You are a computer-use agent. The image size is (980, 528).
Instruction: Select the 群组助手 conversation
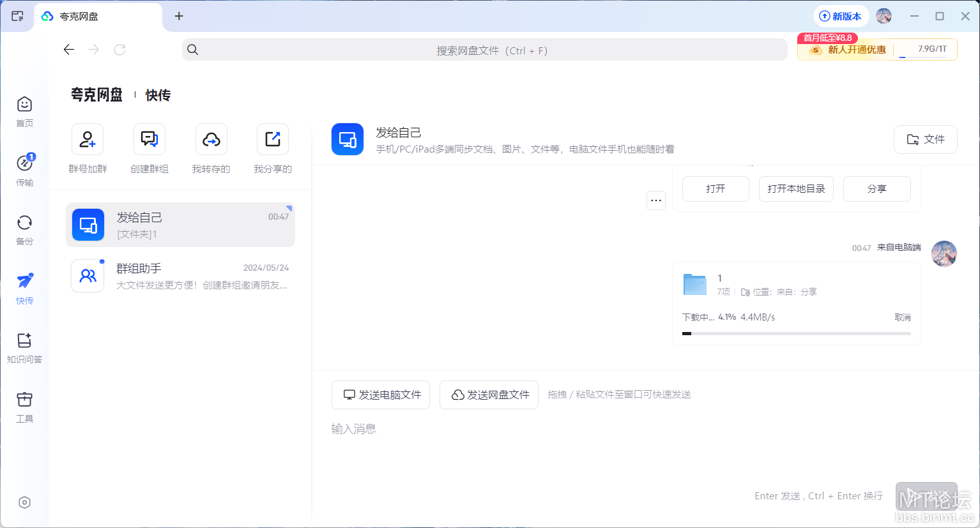coord(180,276)
